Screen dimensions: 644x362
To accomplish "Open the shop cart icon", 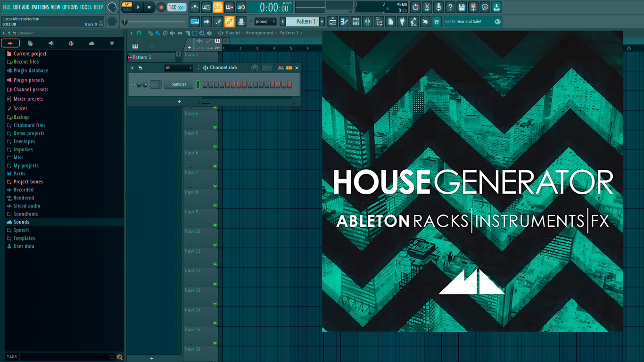I will 437,21.
